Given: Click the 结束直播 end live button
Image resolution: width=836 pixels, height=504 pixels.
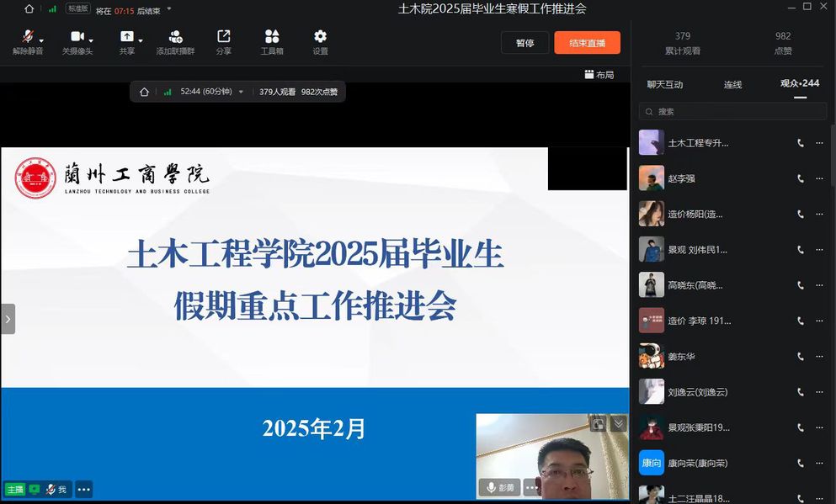Looking at the screenshot, I should tap(587, 43).
